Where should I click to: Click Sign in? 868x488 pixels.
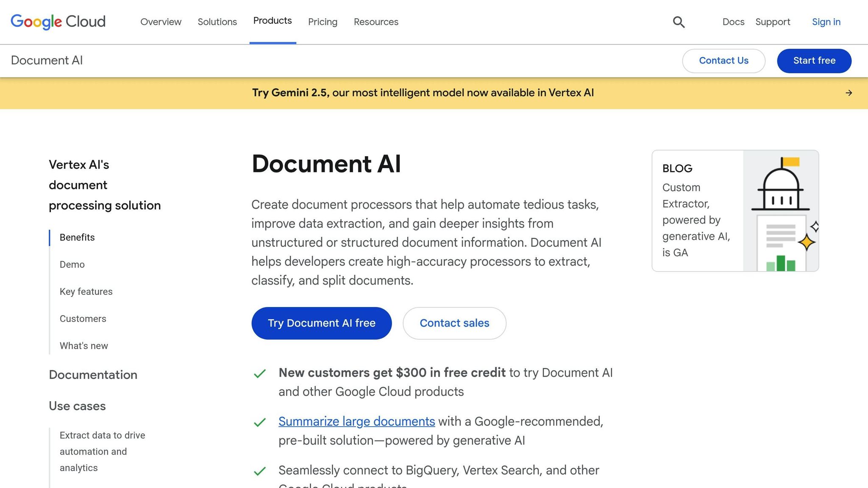click(826, 22)
